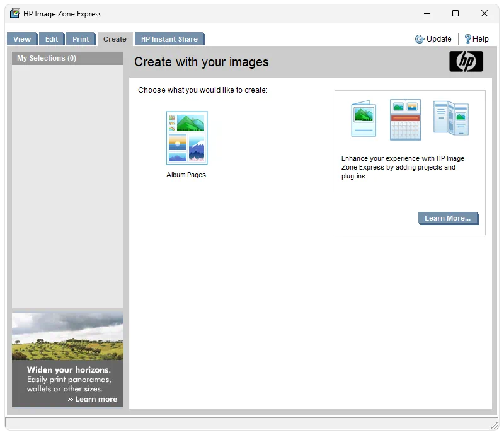Click the greeting card plug-in icon
The height and width of the screenshot is (435, 504).
364,119
